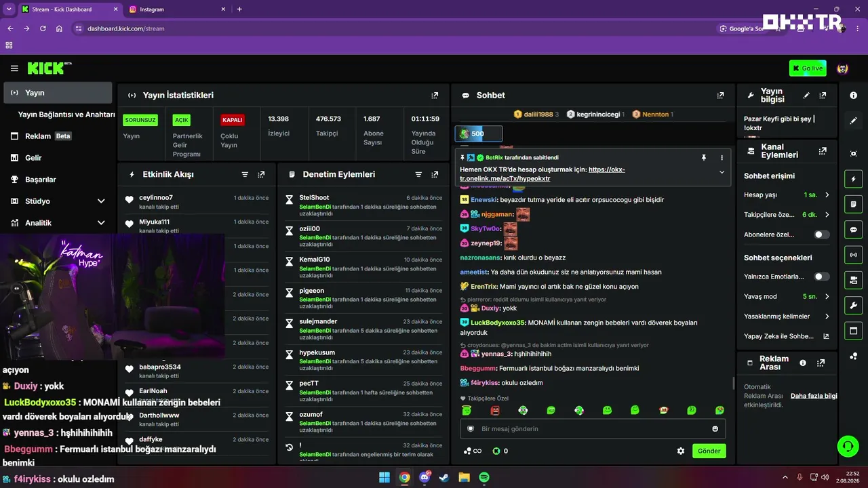This screenshot has width=868, height=488.
Task: Open the green headset support button
Action: tap(848, 446)
